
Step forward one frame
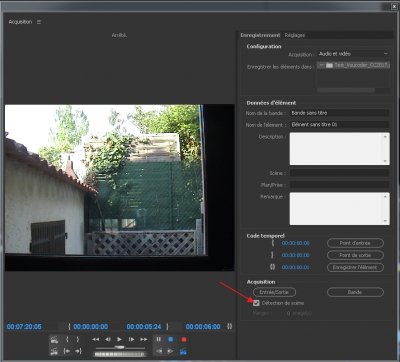(x=132, y=339)
